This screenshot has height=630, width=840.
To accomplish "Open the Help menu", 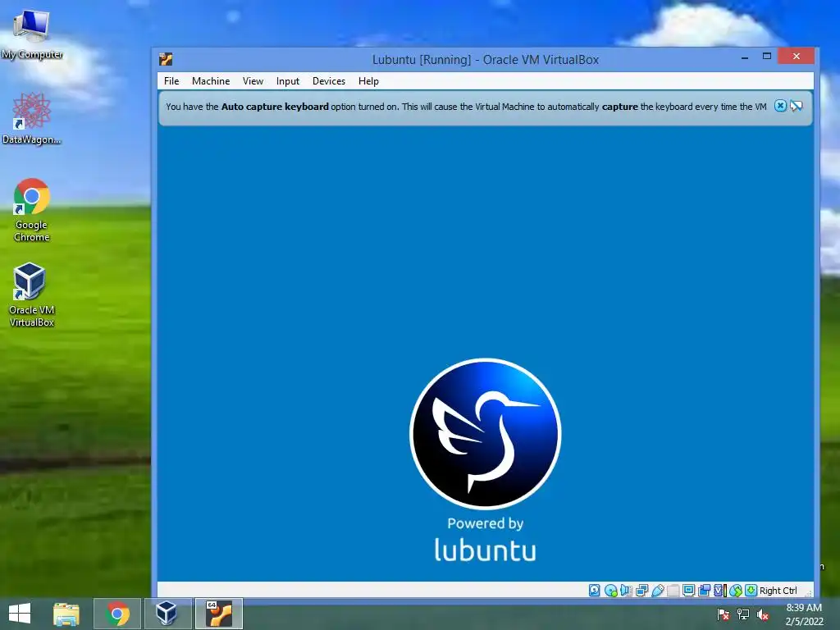I will [x=368, y=81].
